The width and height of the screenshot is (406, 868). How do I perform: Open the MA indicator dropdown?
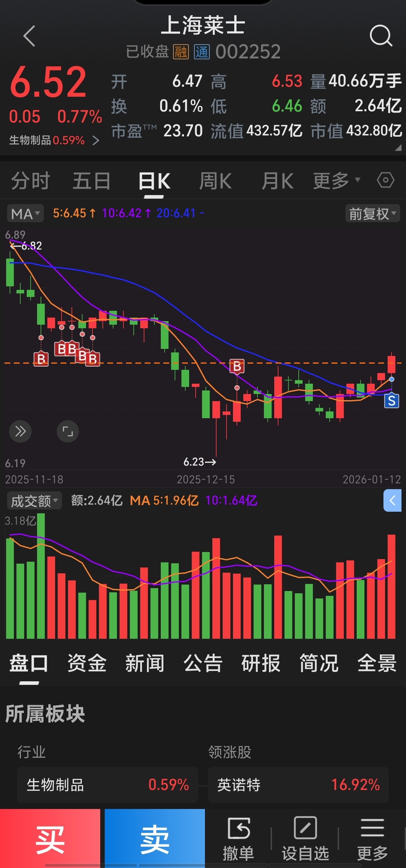point(25,213)
